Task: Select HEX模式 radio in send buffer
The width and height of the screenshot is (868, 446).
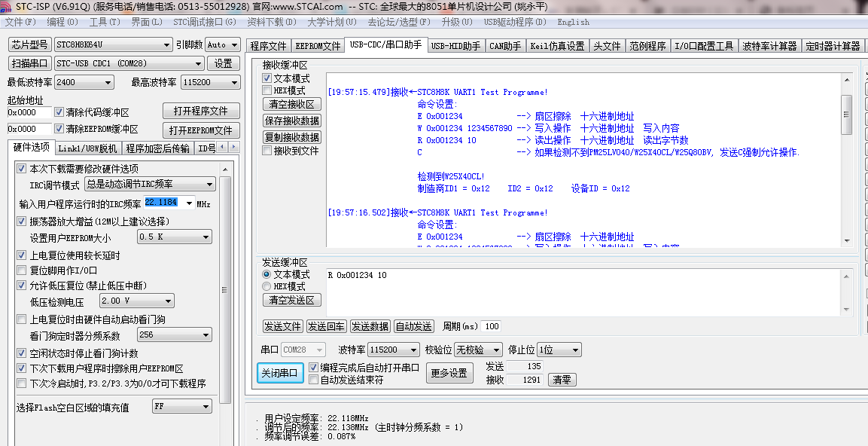Action: [266, 286]
